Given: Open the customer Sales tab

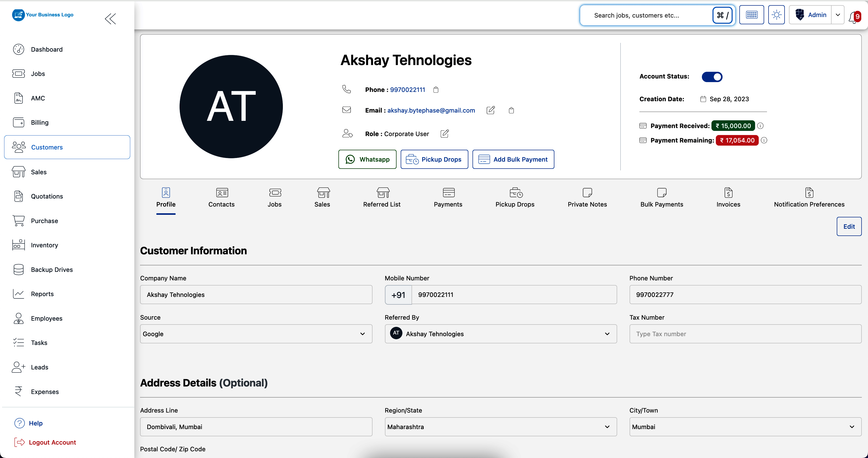Looking at the screenshot, I should pyautogui.click(x=322, y=198).
